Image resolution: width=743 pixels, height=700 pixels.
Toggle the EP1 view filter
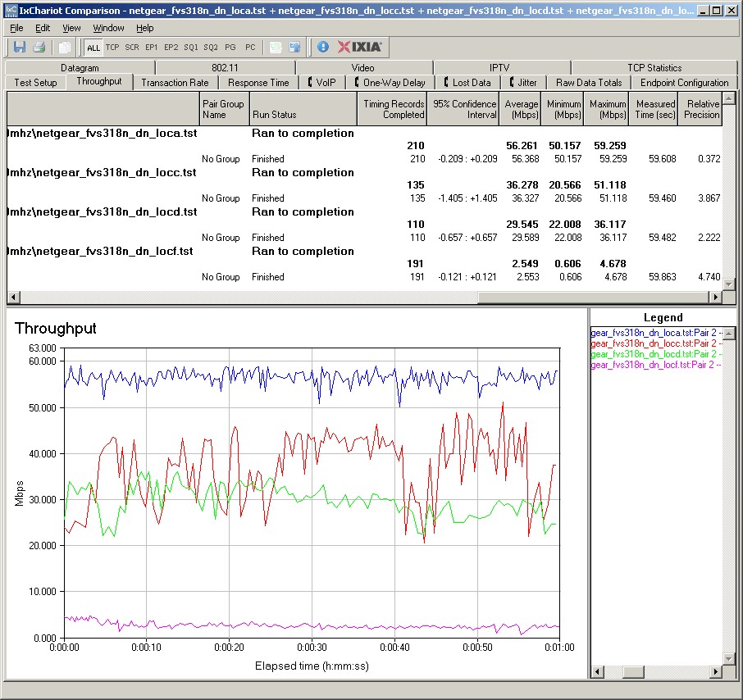pyautogui.click(x=151, y=47)
